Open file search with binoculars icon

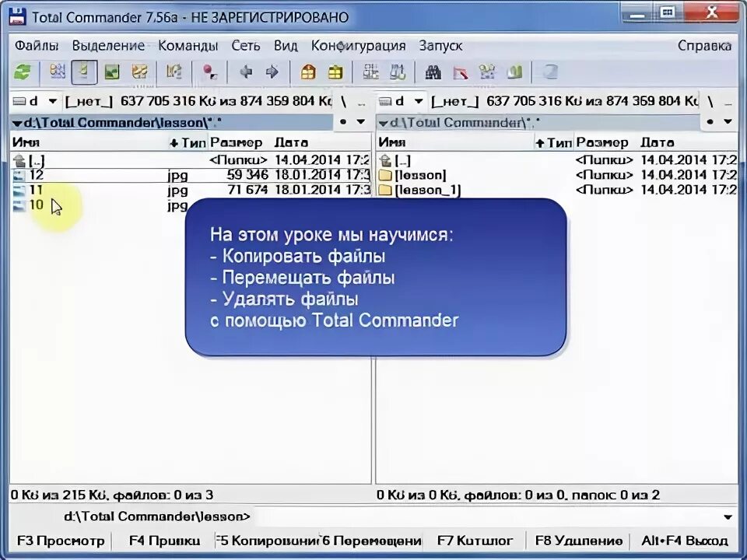click(x=433, y=72)
